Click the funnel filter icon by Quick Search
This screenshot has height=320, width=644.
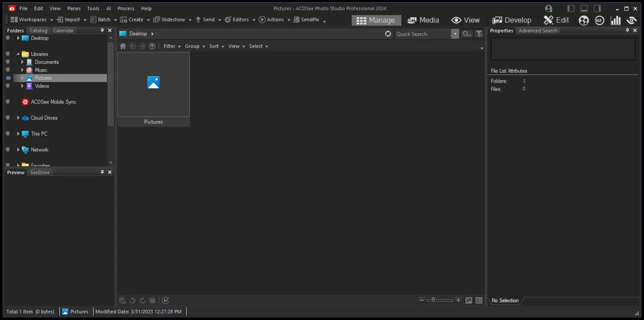coord(479,34)
